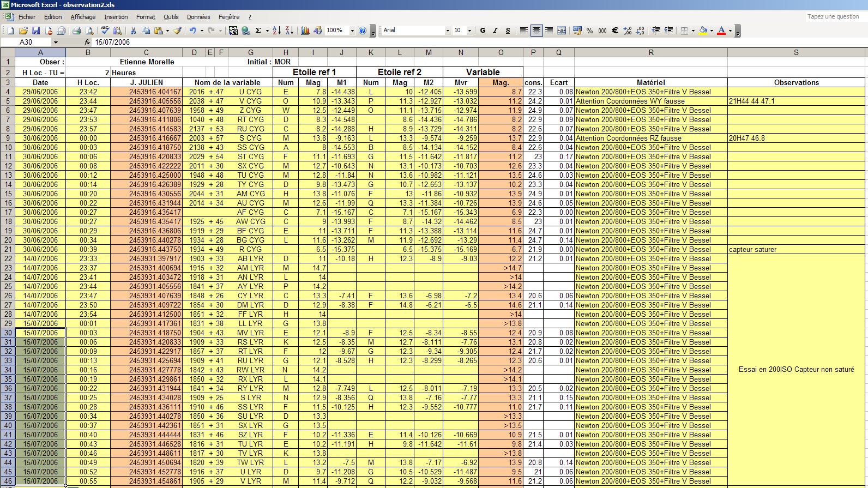This screenshot has width=868, height=488.
Task: Toggle underline (S) formatting
Action: [x=508, y=31]
